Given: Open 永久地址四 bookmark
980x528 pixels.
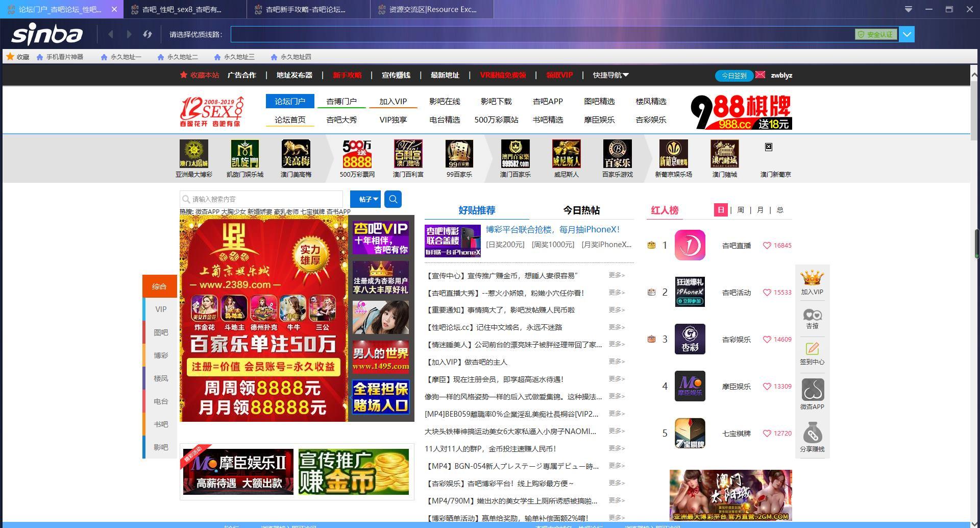Looking at the screenshot, I should 291,57.
